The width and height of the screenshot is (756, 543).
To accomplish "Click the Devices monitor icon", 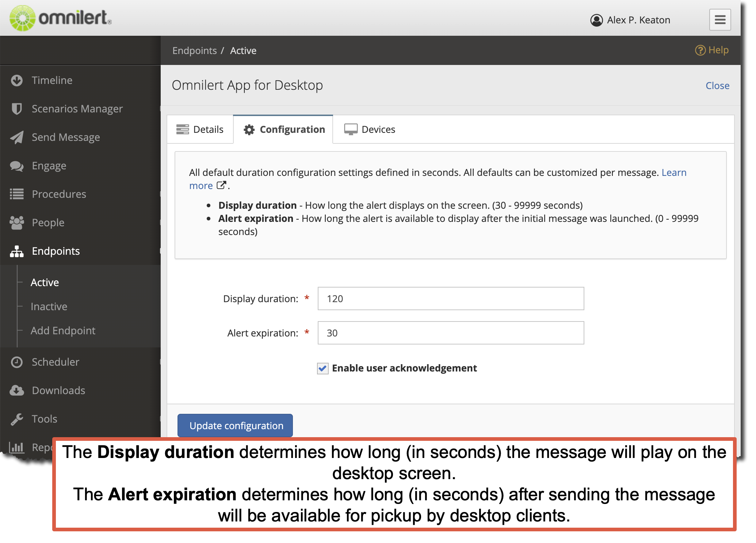I will click(x=351, y=130).
